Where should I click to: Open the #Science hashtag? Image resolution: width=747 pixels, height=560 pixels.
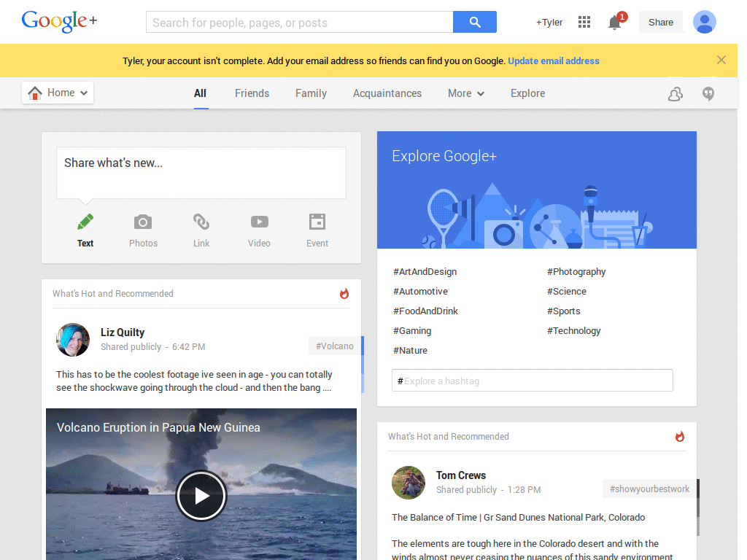(567, 291)
